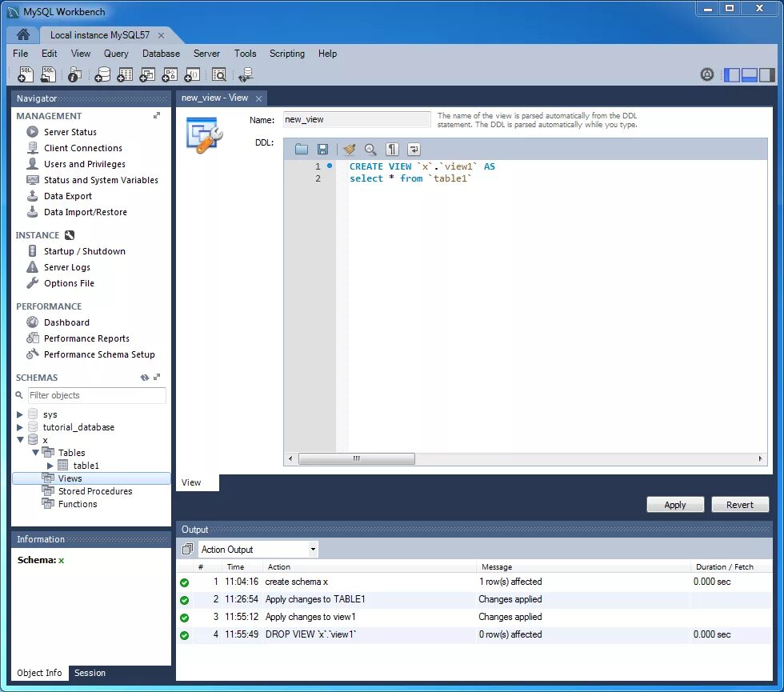Open Options File
Image resolution: width=784 pixels, height=692 pixels.
click(x=69, y=283)
